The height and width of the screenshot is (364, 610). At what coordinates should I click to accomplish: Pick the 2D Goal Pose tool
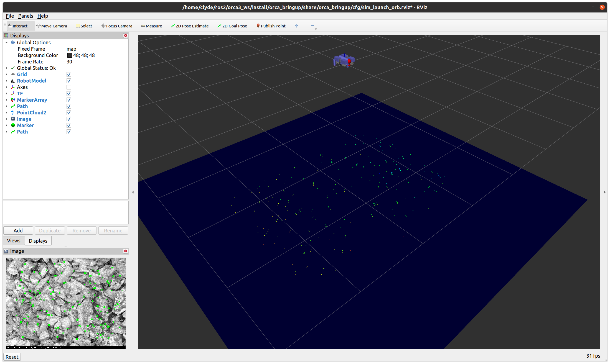(x=232, y=26)
